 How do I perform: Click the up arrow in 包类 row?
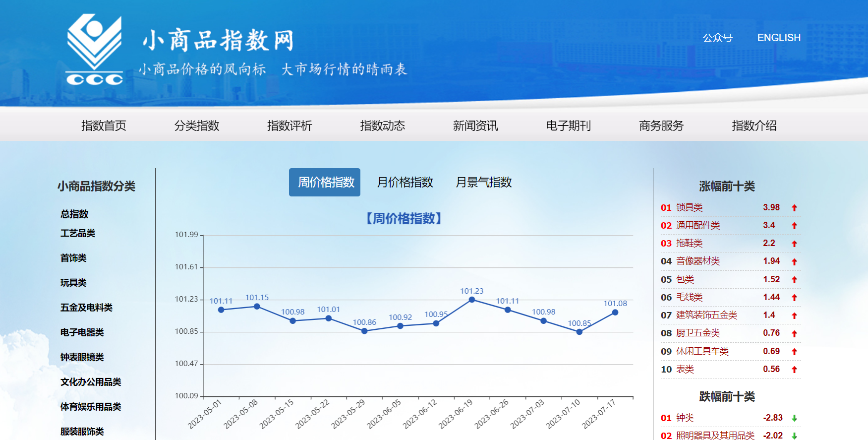tap(794, 280)
